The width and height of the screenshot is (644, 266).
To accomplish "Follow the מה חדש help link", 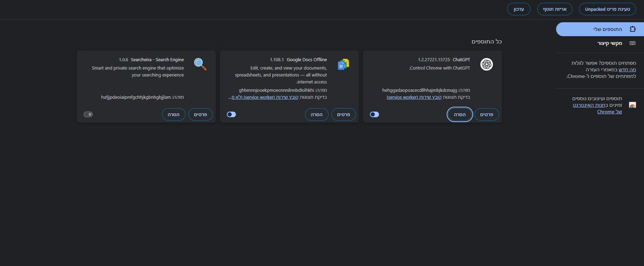I will point(627,70).
